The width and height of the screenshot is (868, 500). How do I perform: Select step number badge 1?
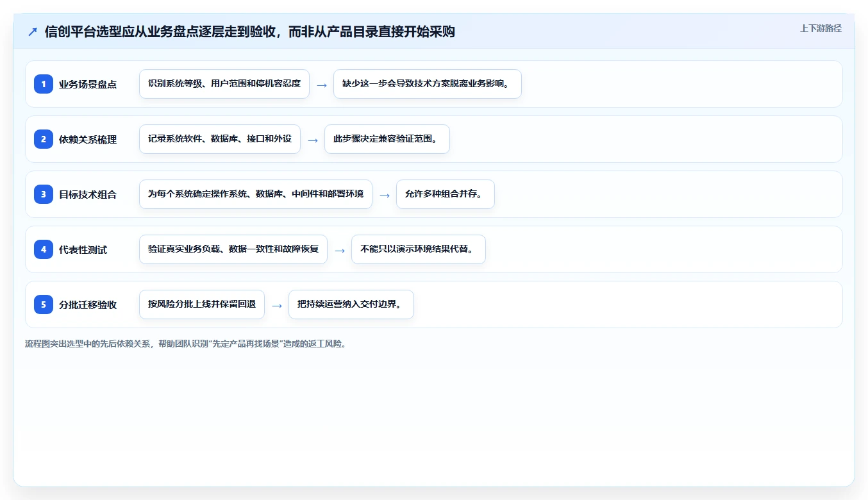[44, 84]
